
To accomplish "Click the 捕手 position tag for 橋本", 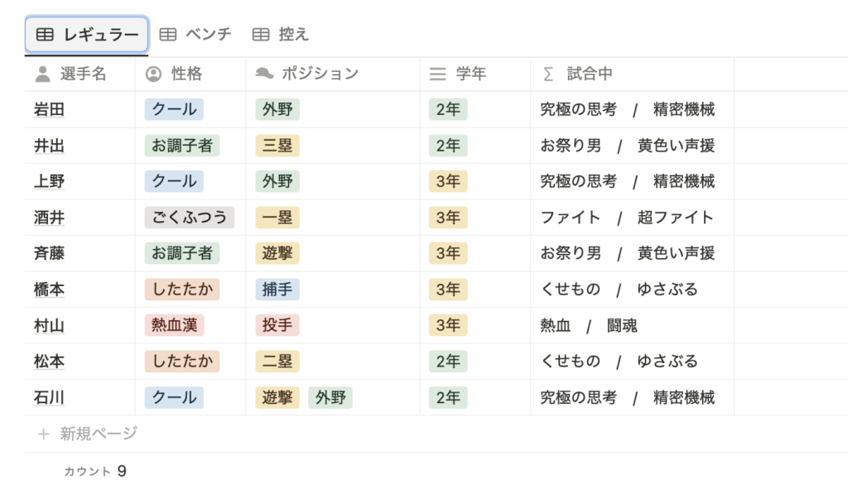I will [x=277, y=290].
